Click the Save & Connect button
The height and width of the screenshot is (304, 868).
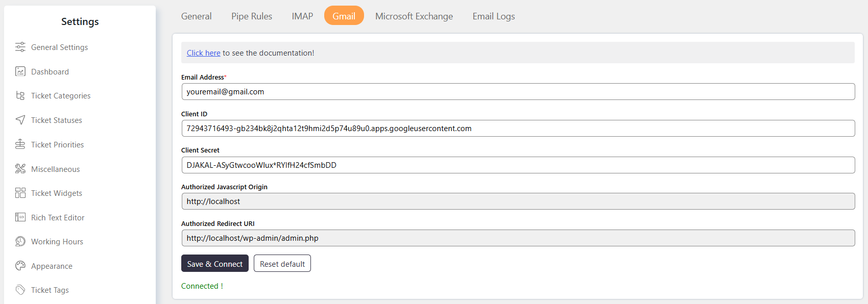point(215,263)
